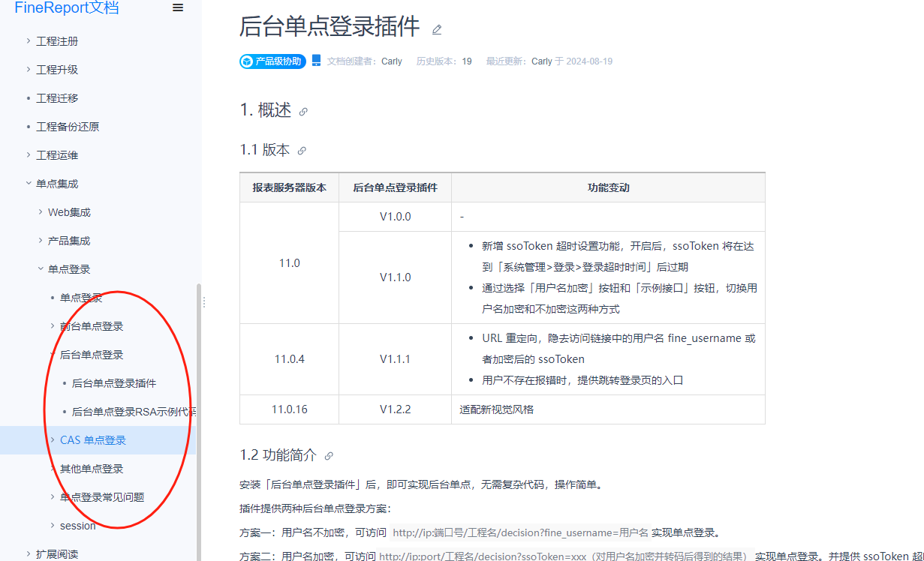Click the V1.2.2 table cell
This screenshot has height=561, width=924.
(395, 409)
